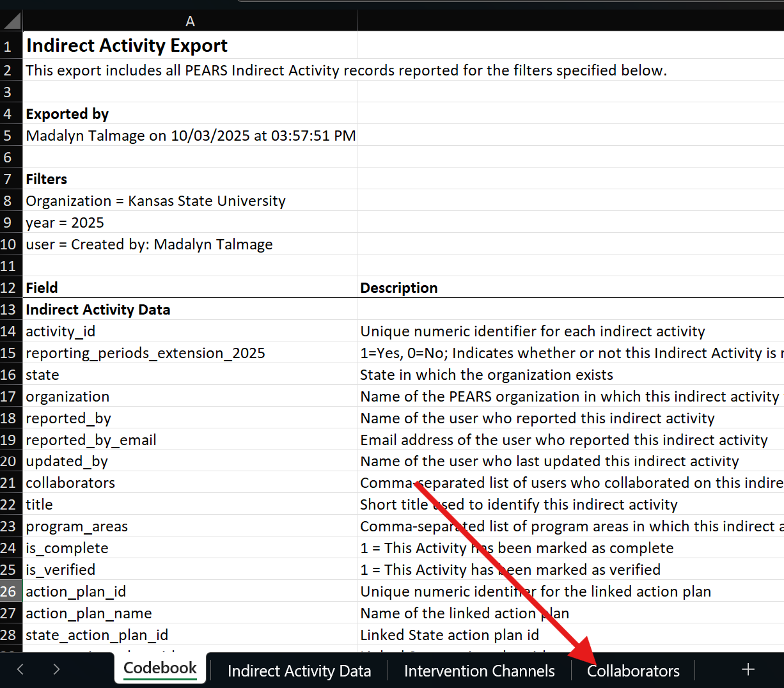Image resolution: width=784 pixels, height=688 pixels.
Task: Select row 1 by clicking its header
Action: [x=10, y=45]
